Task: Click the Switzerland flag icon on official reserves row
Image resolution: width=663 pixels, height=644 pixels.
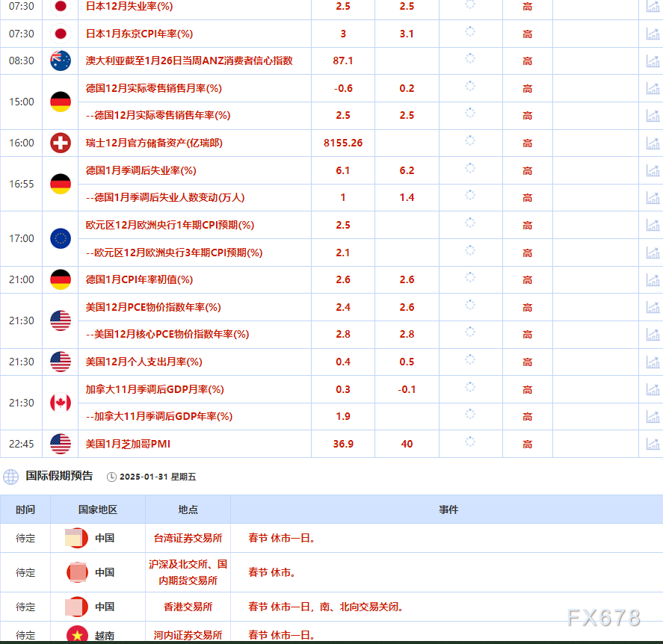Action: coord(61,143)
